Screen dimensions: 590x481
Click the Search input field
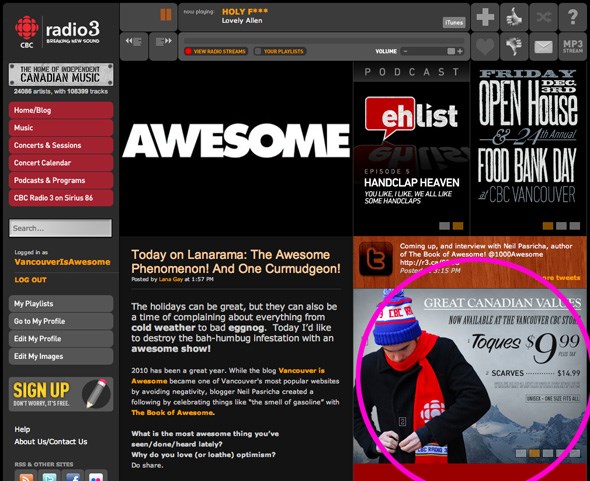pos(61,228)
